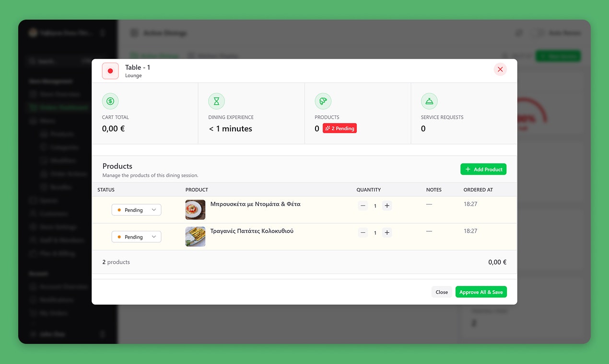Image resolution: width=609 pixels, height=364 pixels.
Task: Click the red status icon beside Table - 1
Action: [110, 70]
